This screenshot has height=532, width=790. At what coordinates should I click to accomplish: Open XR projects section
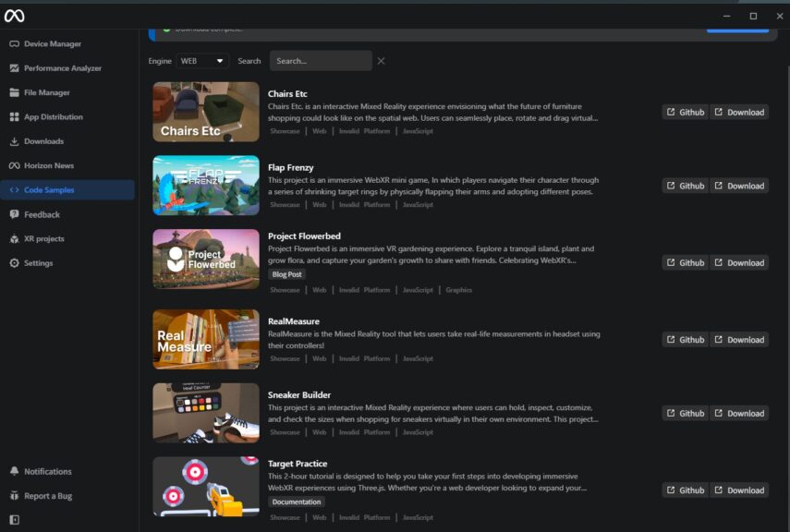(x=67, y=239)
